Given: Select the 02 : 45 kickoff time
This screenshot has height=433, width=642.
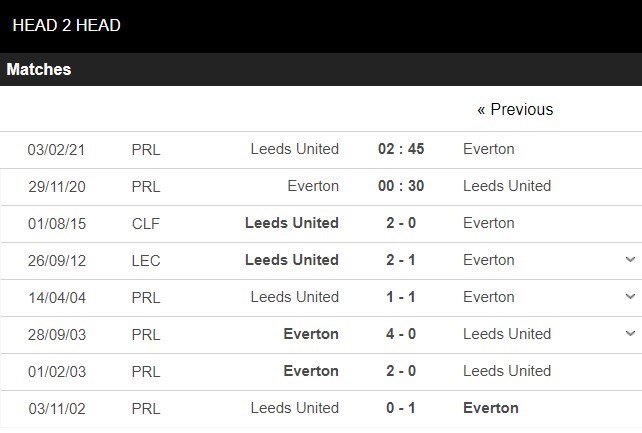Looking at the screenshot, I should click(401, 149).
